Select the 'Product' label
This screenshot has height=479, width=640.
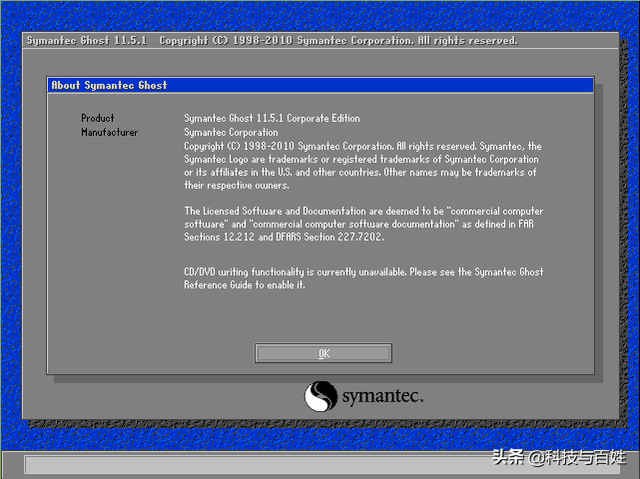pyautogui.click(x=98, y=118)
